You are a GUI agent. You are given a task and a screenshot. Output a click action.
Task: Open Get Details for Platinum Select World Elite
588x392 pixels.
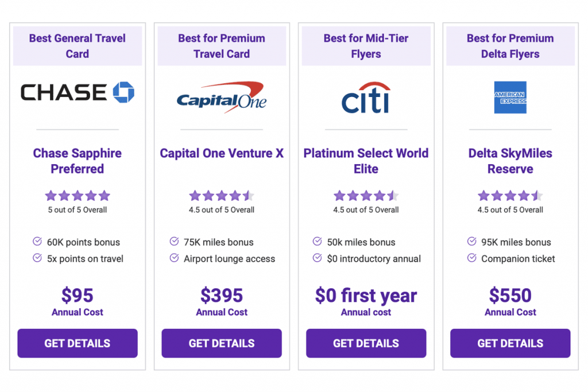366,343
